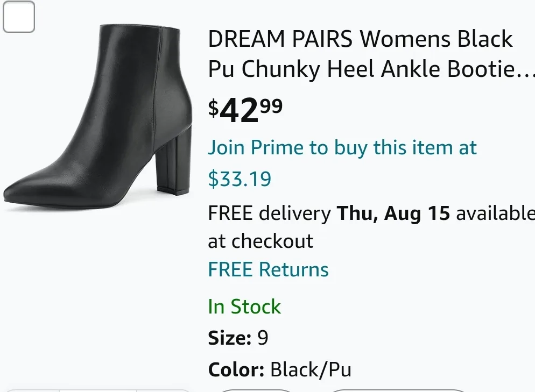The image size is (535, 392).
Task: Open the FREE Returns policy page
Action: pyautogui.click(x=268, y=269)
